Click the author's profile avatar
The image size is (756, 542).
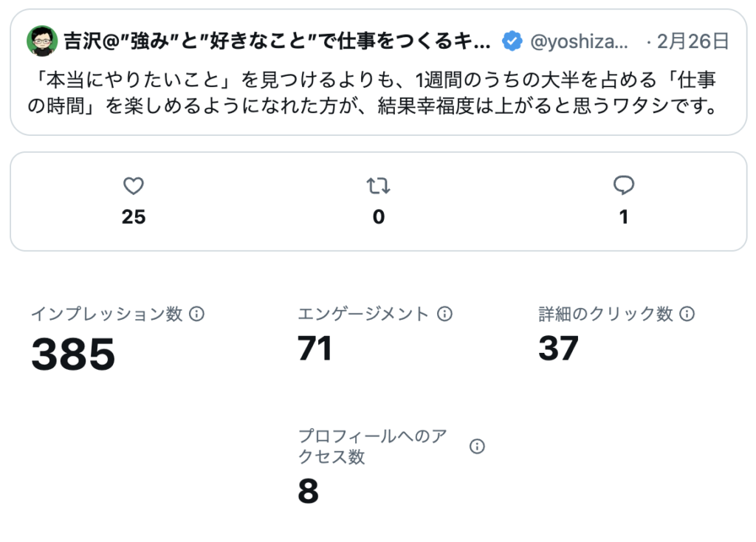click(x=42, y=41)
